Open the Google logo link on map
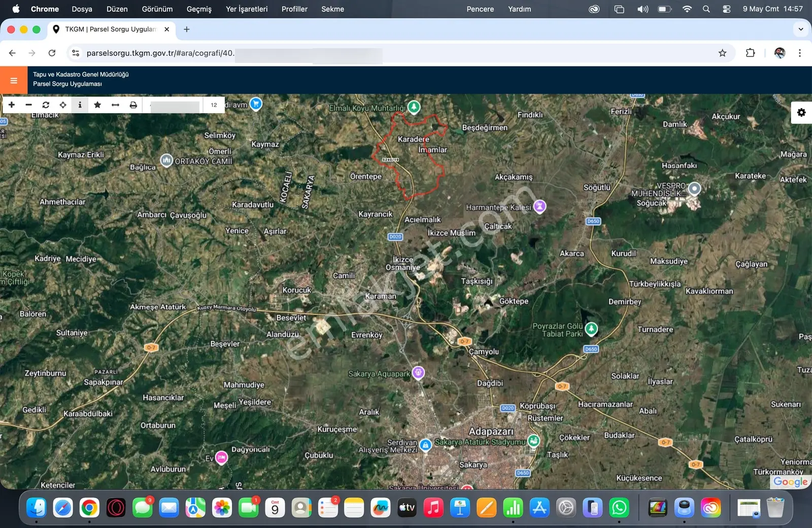This screenshot has height=528, width=812. tap(790, 482)
